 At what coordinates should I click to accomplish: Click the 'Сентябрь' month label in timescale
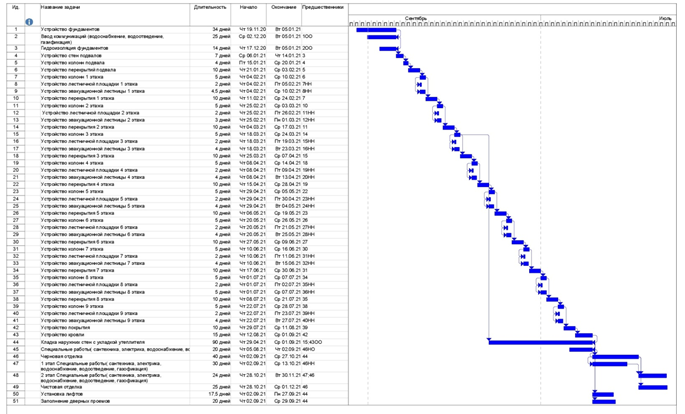click(417, 18)
